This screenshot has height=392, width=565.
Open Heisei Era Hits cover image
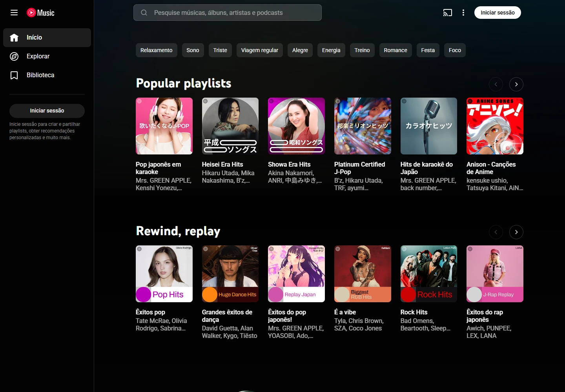coord(230,126)
